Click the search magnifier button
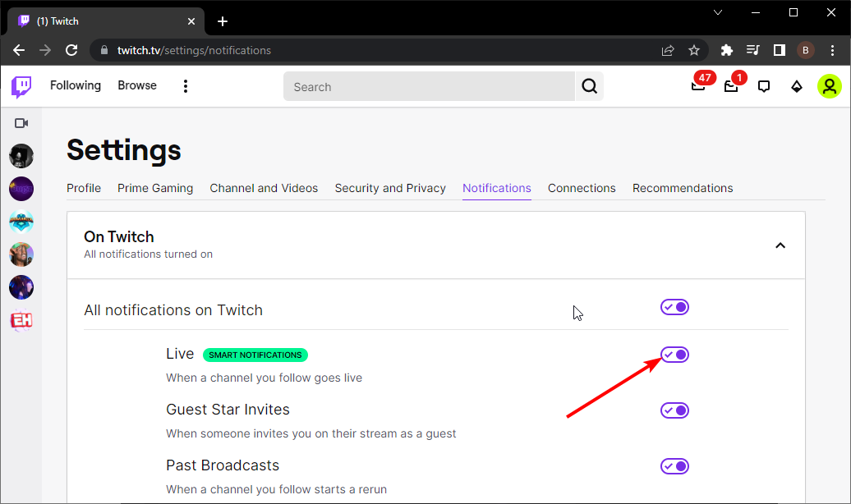Viewport: 851px width, 504px height. pos(589,86)
